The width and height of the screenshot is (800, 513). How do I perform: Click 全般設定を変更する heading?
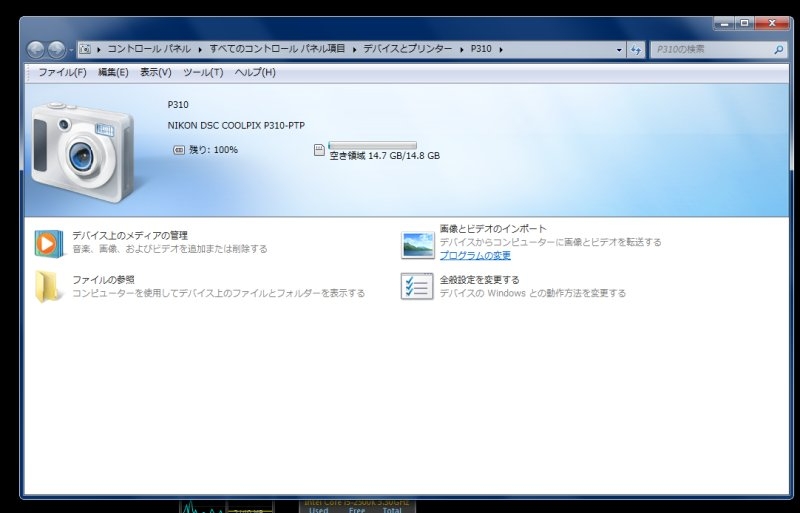coord(480,280)
